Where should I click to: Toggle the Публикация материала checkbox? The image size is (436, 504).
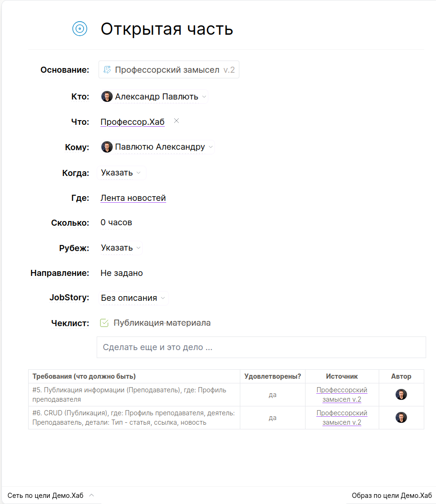[x=104, y=323]
